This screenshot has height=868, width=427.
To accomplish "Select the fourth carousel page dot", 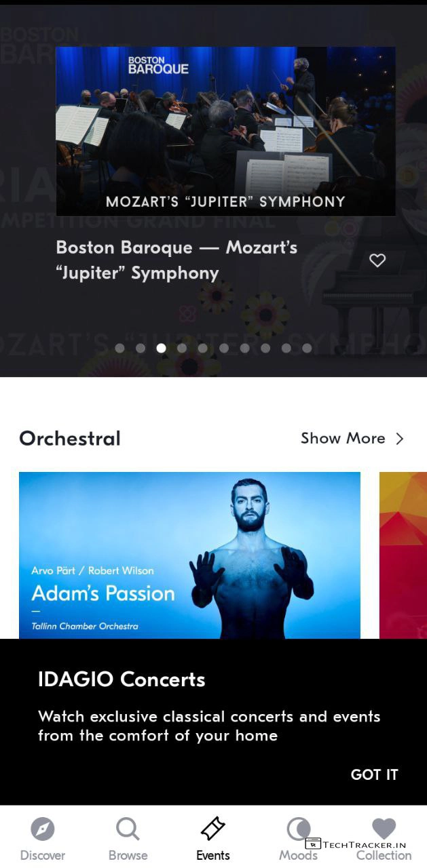I will pyautogui.click(x=182, y=349).
